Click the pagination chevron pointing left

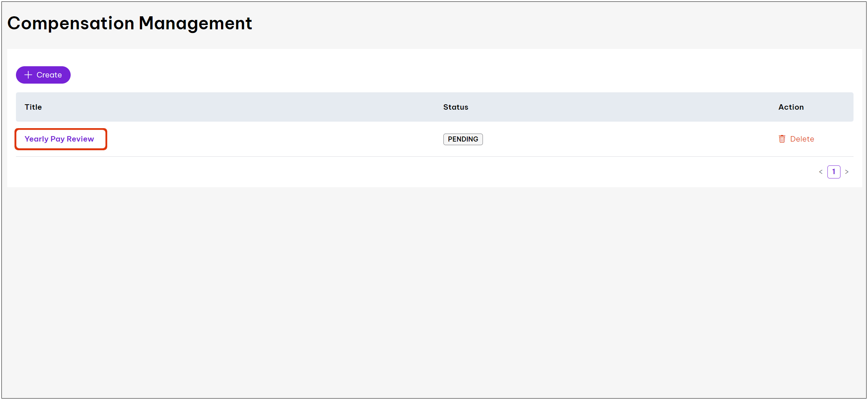[x=821, y=172]
